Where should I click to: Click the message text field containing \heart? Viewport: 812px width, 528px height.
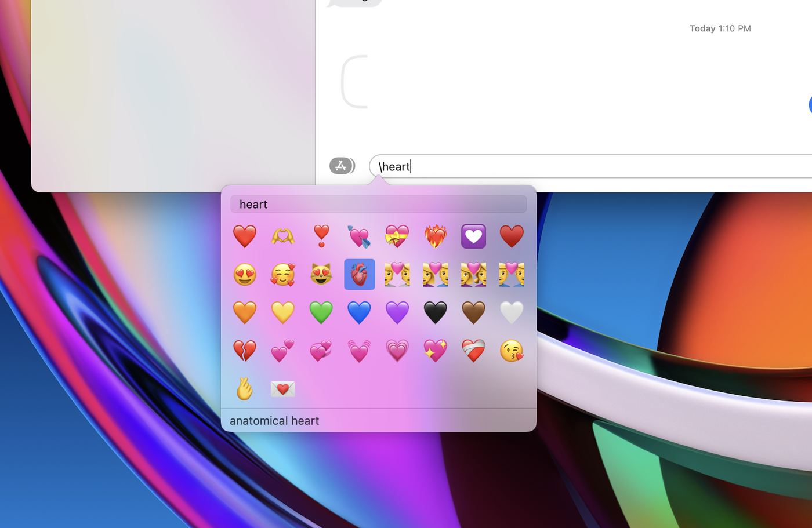coord(580,166)
